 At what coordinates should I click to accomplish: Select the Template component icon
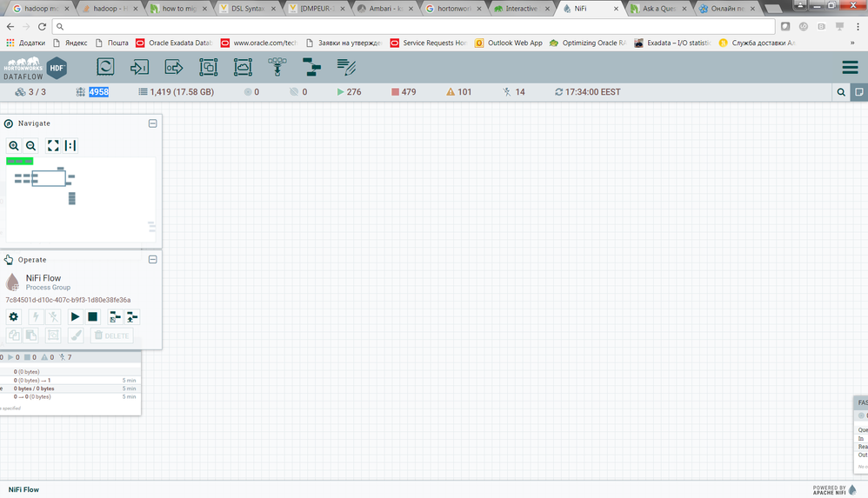(311, 67)
